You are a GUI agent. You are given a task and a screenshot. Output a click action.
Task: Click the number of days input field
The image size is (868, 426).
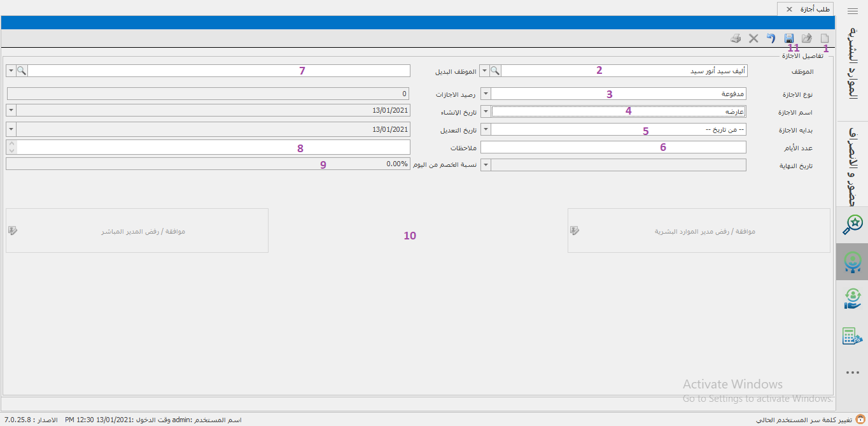pos(612,148)
